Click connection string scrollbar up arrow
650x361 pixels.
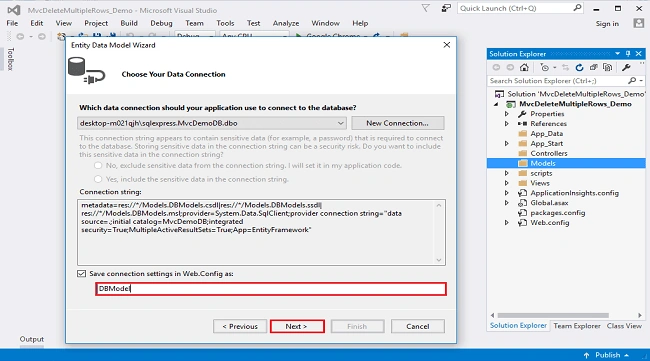click(439, 205)
